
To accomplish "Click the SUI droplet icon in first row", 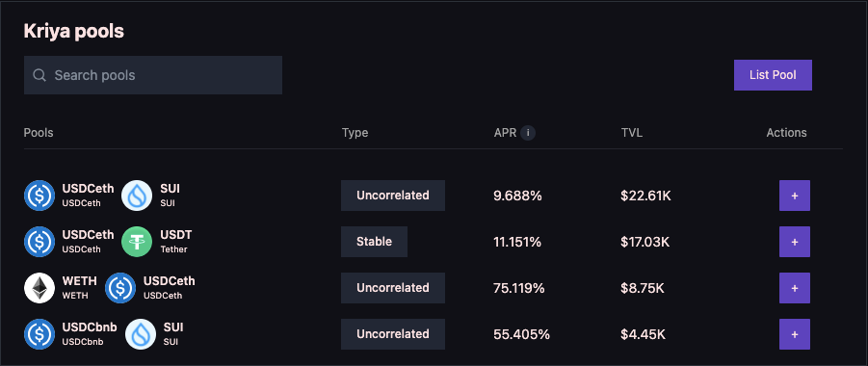I will coord(137,196).
